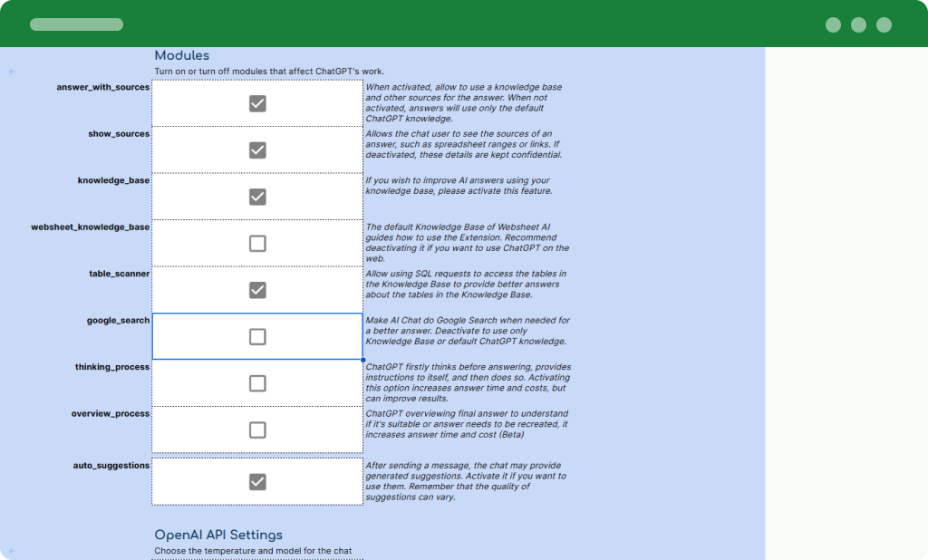This screenshot has width=928, height=560.
Task: Enable the overview_process module
Action: pos(257,430)
